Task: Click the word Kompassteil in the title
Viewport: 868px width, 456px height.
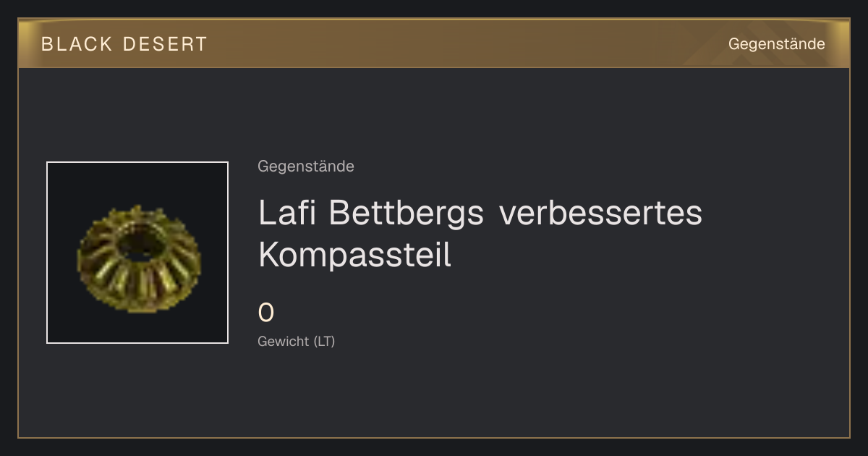Action: click(355, 255)
